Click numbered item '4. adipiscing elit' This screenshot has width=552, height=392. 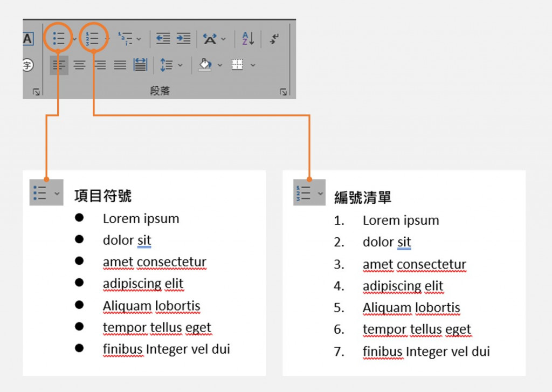coord(388,286)
